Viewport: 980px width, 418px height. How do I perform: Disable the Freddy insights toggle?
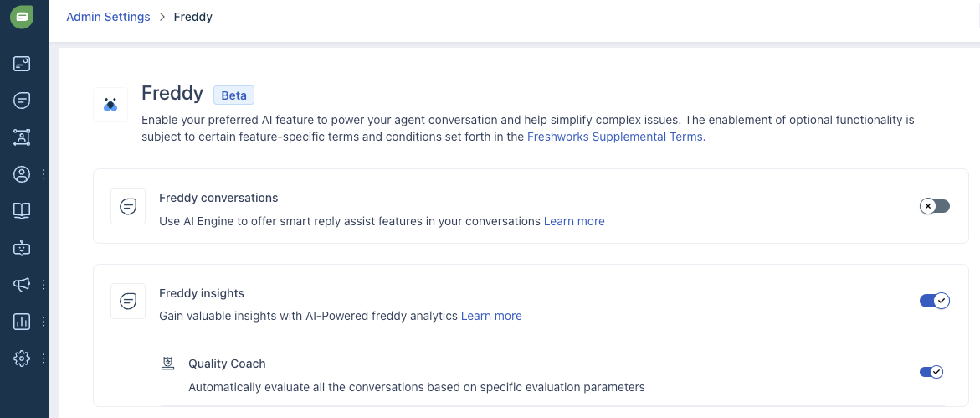[934, 301]
